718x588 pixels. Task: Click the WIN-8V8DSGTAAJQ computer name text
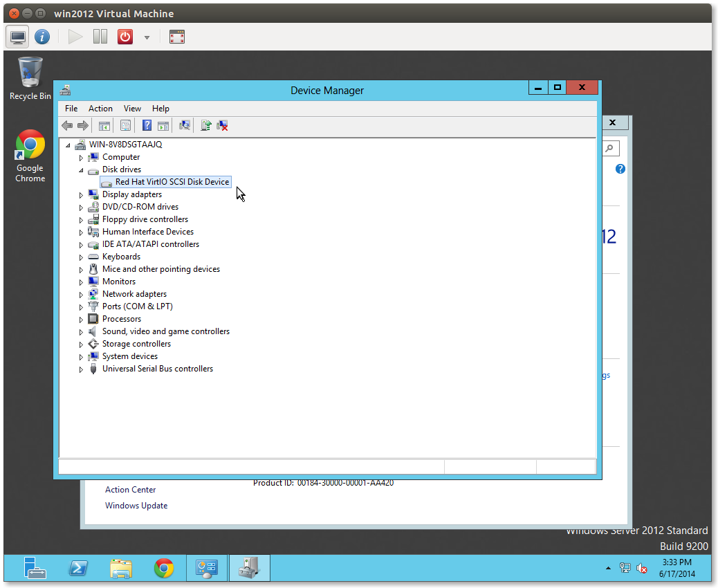point(125,145)
